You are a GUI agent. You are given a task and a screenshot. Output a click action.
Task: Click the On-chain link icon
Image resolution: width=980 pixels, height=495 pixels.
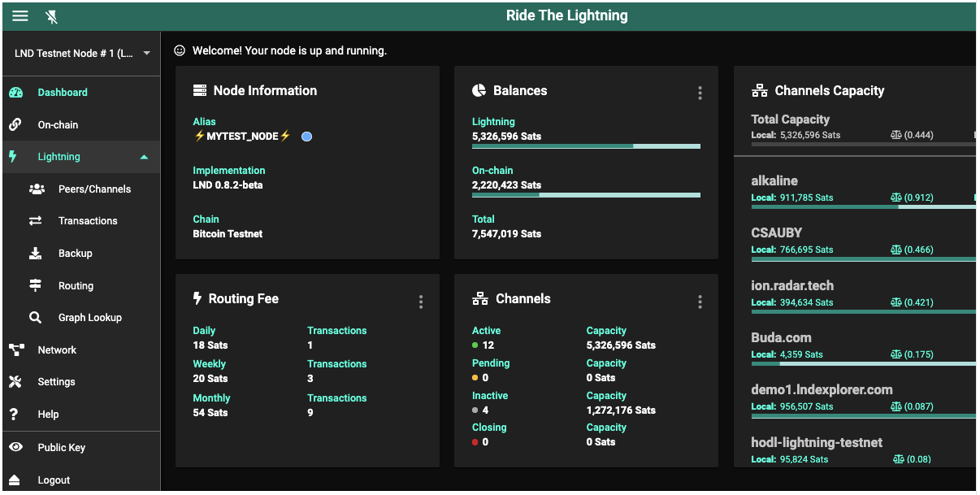pos(15,124)
